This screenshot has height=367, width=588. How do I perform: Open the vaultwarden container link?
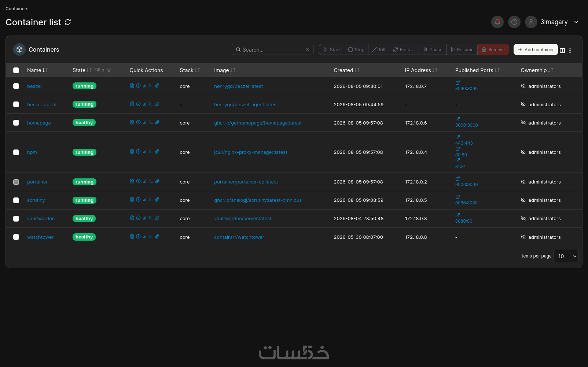(41, 219)
